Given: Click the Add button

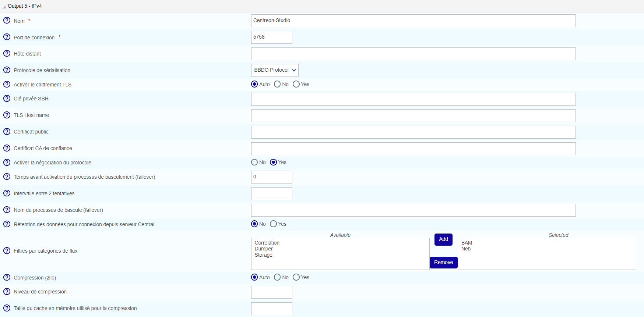Looking at the screenshot, I should tap(443, 239).
